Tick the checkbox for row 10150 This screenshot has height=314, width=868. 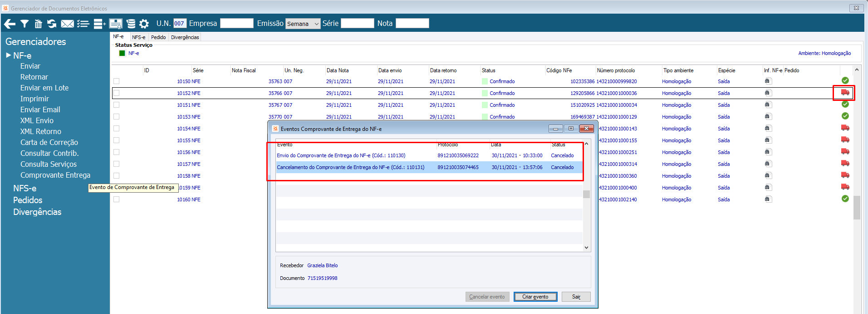click(117, 81)
